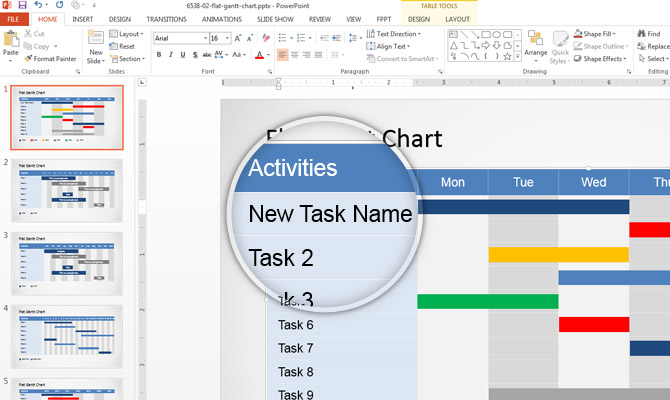Cut the selected content
The width and height of the screenshot is (670, 400).
(34, 33)
